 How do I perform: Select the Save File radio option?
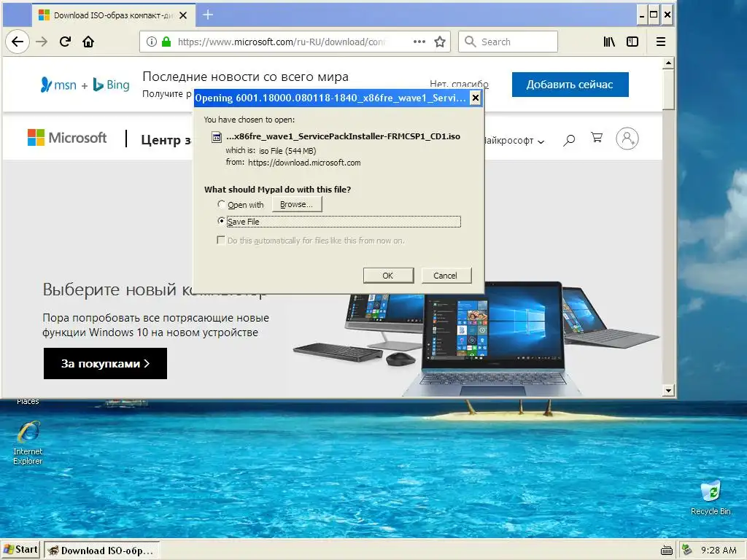[221, 221]
